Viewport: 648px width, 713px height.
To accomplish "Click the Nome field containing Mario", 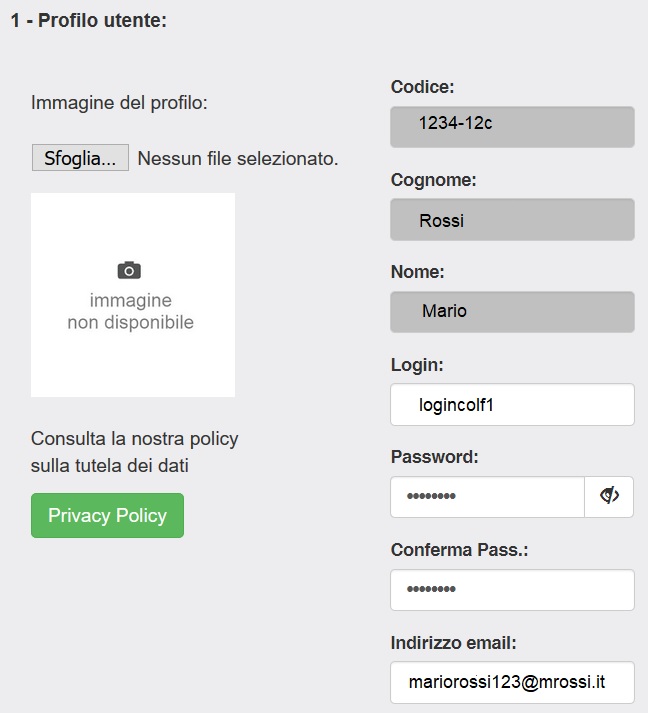I will point(512,312).
